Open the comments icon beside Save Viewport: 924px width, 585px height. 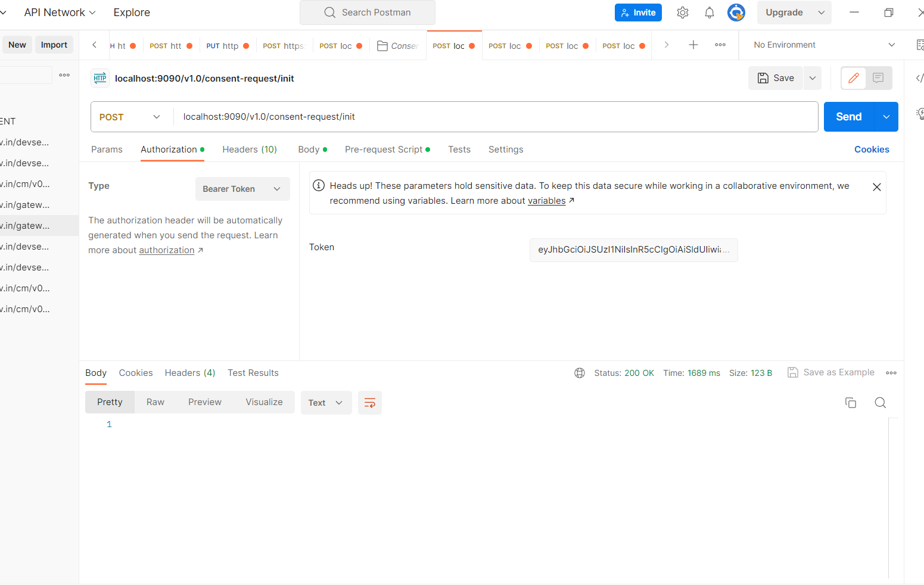[x=878, y=78]
